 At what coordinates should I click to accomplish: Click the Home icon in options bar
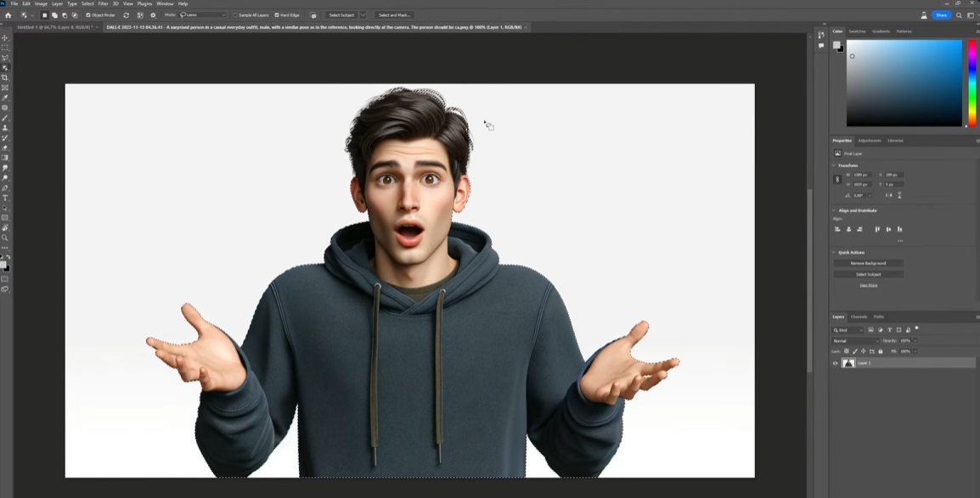8,15
